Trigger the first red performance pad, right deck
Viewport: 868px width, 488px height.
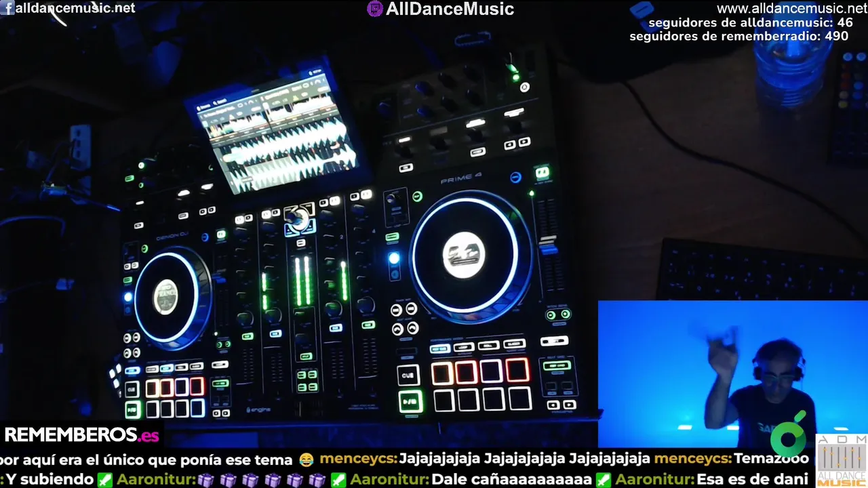point(442,373)
